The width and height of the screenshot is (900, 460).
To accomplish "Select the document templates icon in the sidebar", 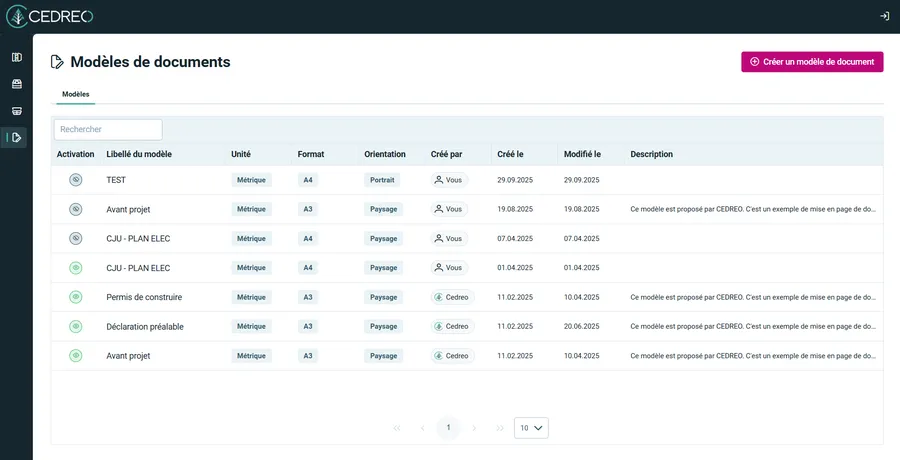I will (16, 138).
